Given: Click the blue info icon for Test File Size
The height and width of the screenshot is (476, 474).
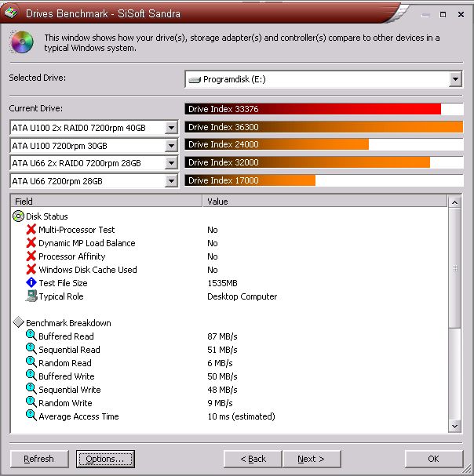Looking at the screenshot, I should click(31, 283).
